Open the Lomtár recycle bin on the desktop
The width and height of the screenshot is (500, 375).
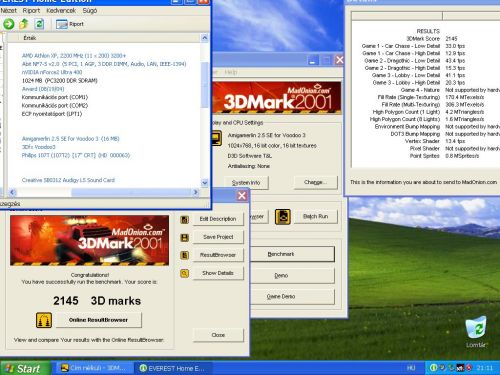pos(476,332)
